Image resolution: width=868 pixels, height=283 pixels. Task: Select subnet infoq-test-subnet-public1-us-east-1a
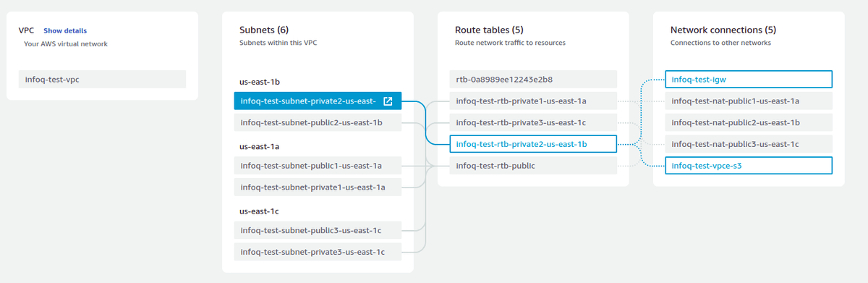tap(318, 166)
